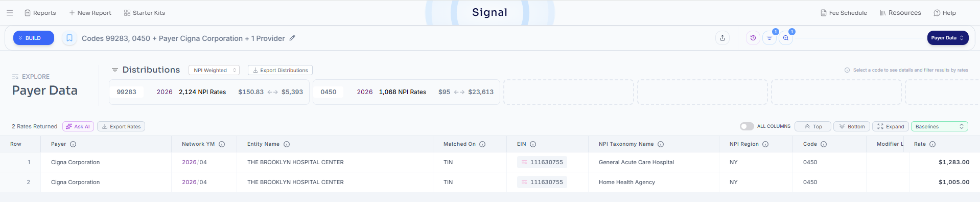The width and height of the screenshot is (980, 202).
Task: Click EIN icon in Home Health Agency row
Action: point(524,182)
